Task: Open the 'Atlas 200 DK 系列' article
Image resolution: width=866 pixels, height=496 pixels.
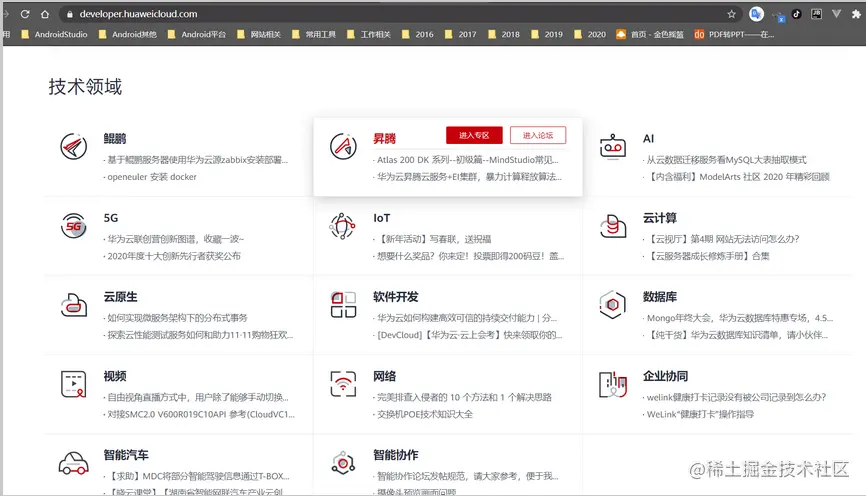Action: click(468, 160)
